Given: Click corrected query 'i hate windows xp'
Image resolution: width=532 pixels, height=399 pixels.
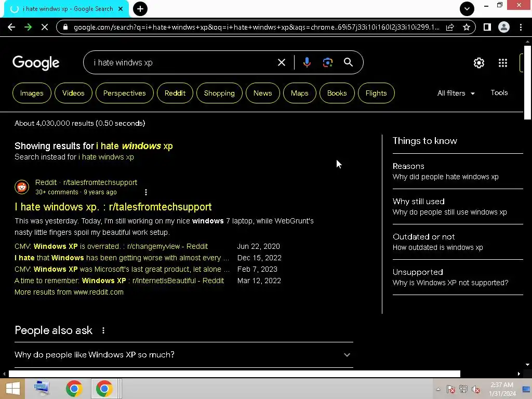Looking at the screenshot, I should pos(135,146).
